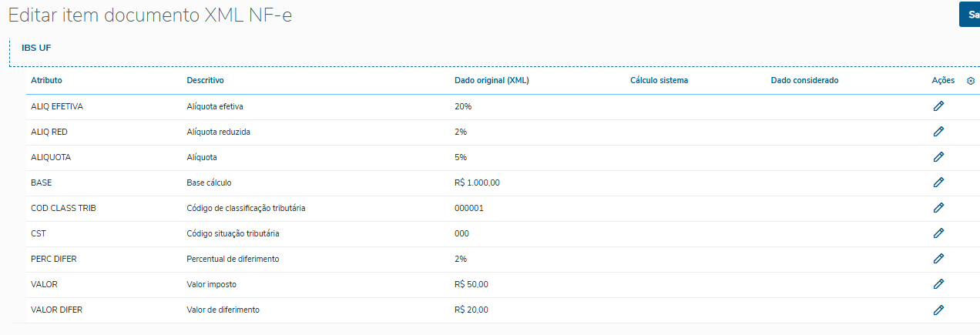Click the Dado original (XML) header

click(x=492, y=81)
